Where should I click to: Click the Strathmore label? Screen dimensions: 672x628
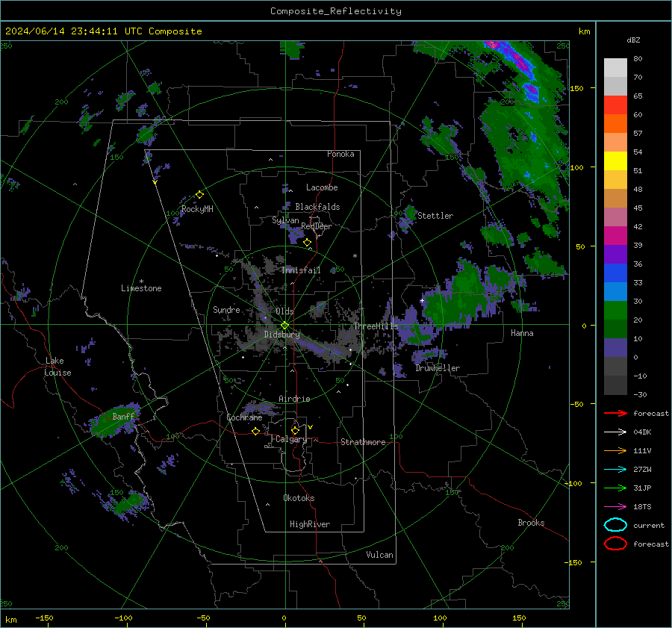[x=363, y=442]
